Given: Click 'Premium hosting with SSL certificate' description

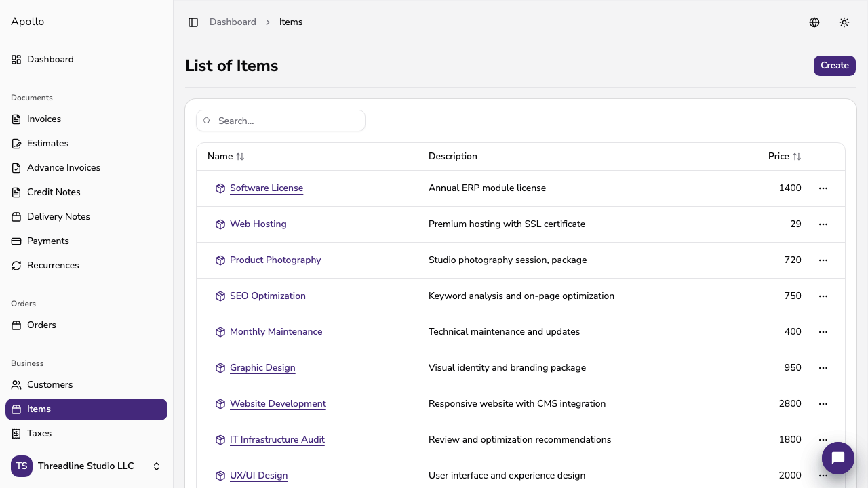Looking at the screenshot, I should pos(507,224).
